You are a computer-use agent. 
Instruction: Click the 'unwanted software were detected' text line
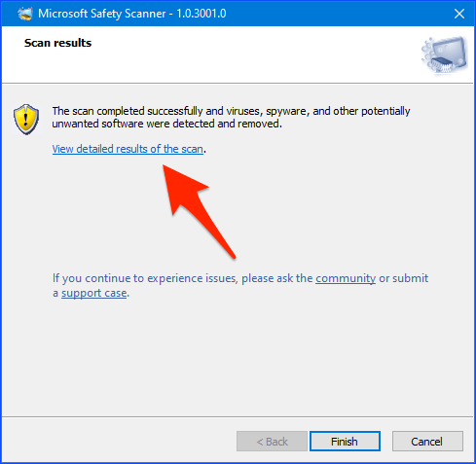pos(166,124)
